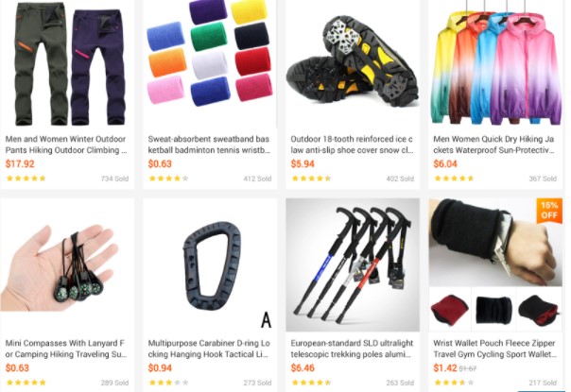Open the ice claw shoe cover image
Image resolution: width=571 pixels, height=392 pixels.
[x=353, y=63]
